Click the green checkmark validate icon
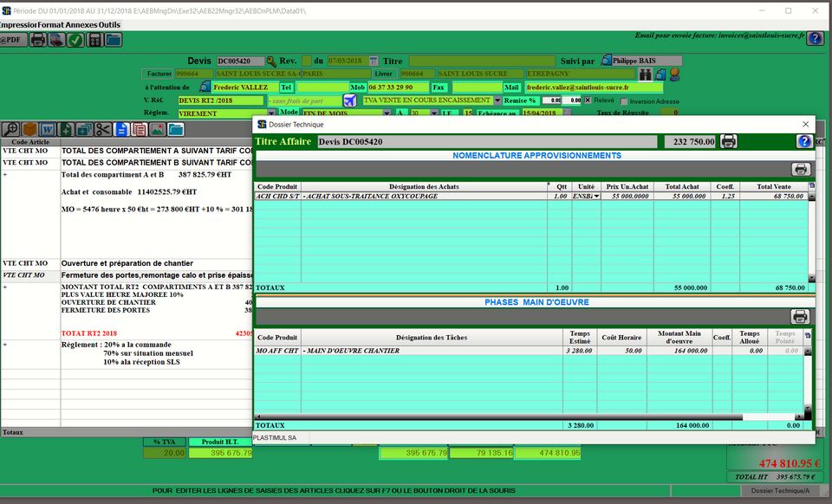 75,40
